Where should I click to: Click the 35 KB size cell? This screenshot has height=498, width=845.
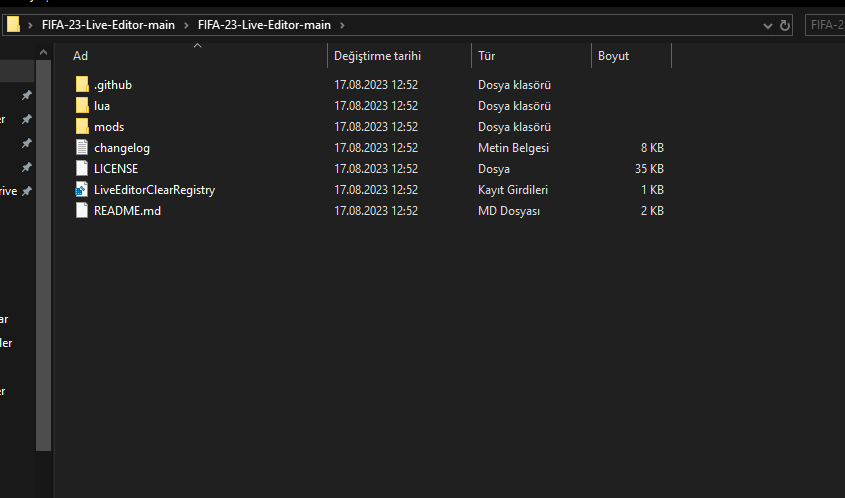[x=649, y=169]
